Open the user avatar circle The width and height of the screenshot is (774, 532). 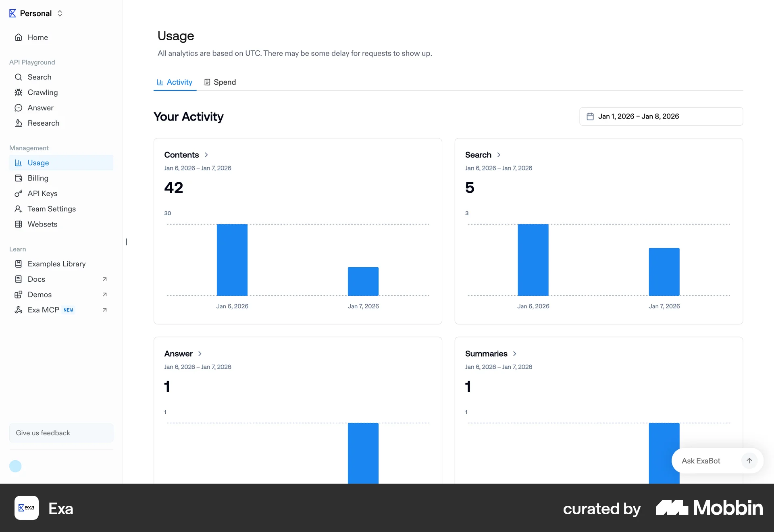15,466
